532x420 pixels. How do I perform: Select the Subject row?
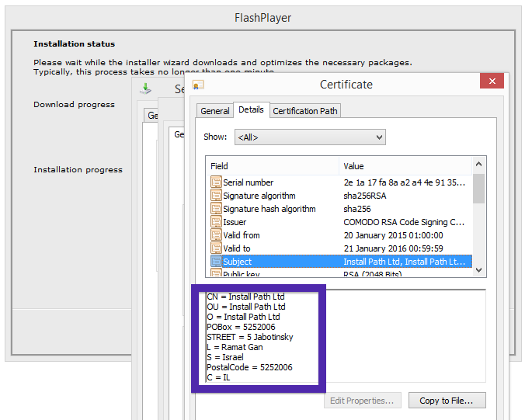click(339, 262)
